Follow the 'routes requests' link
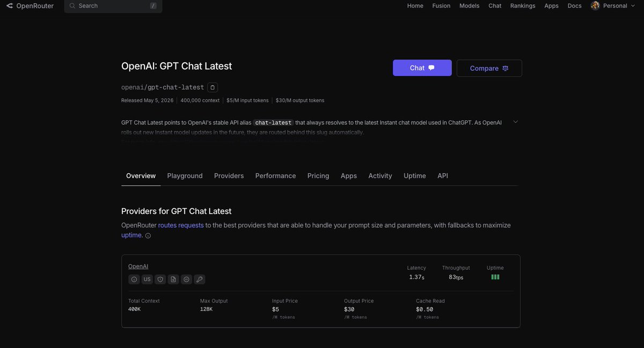 [181, 225]
